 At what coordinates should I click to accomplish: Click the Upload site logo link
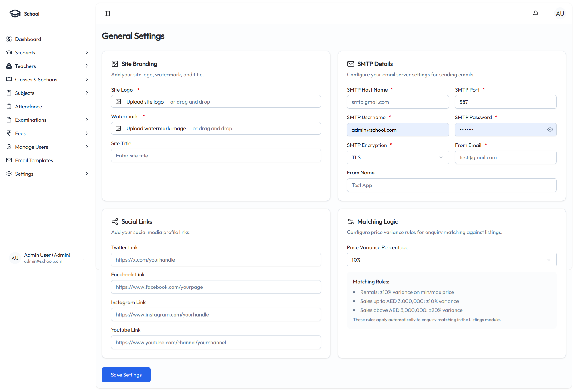[145, 102]
